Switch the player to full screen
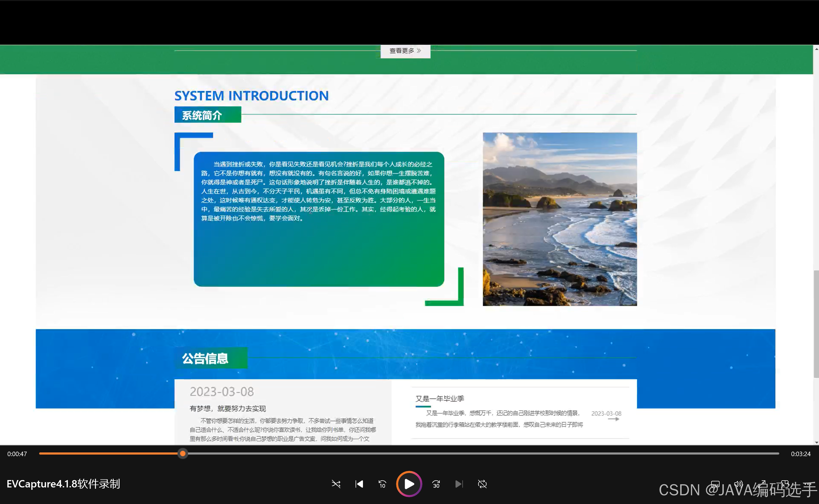The image size is (819, 504). click(762, 484)
